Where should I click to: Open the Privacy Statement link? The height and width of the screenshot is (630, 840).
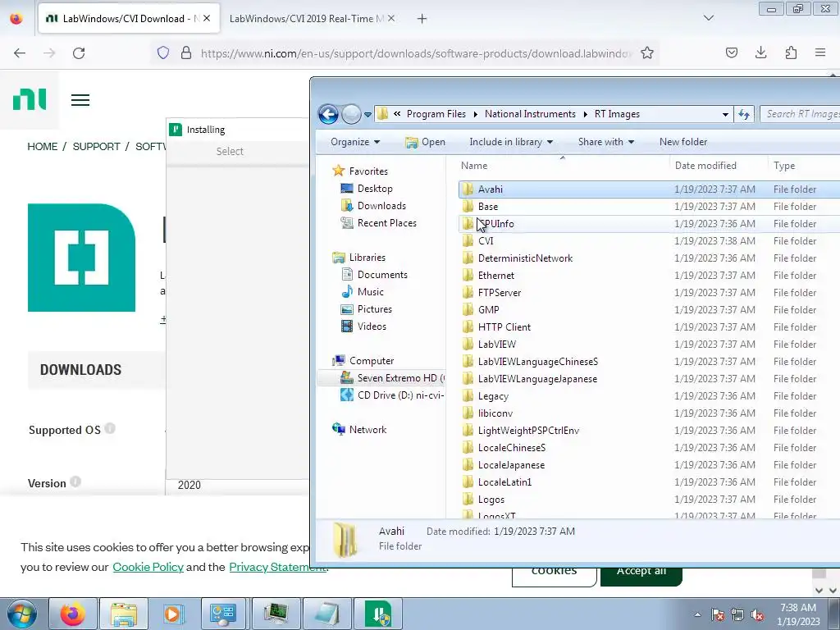point(277,567)
